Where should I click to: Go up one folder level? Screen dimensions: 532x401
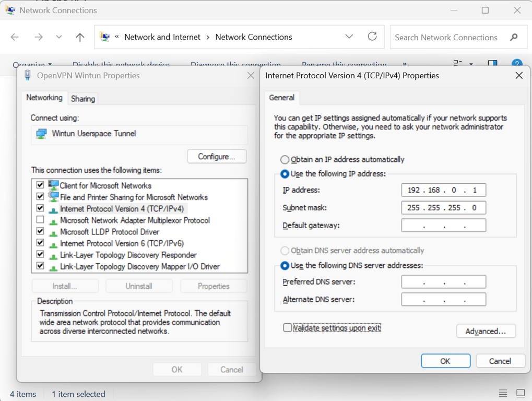[80, 37]
